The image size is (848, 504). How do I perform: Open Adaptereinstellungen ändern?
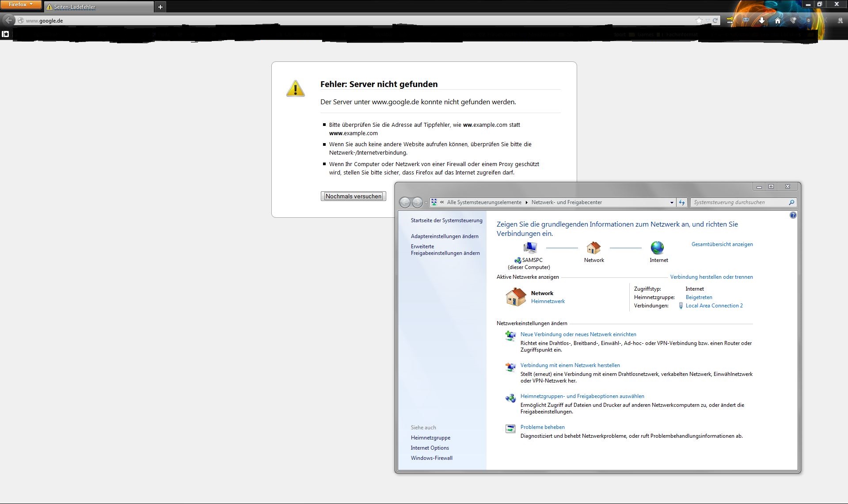pos(445,236)
